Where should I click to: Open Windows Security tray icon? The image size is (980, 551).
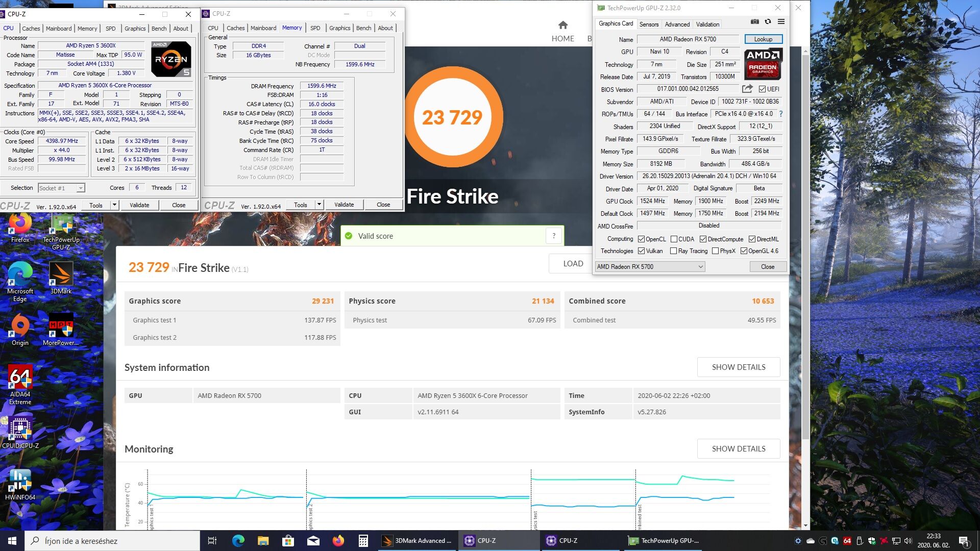[x=872, y=541]
